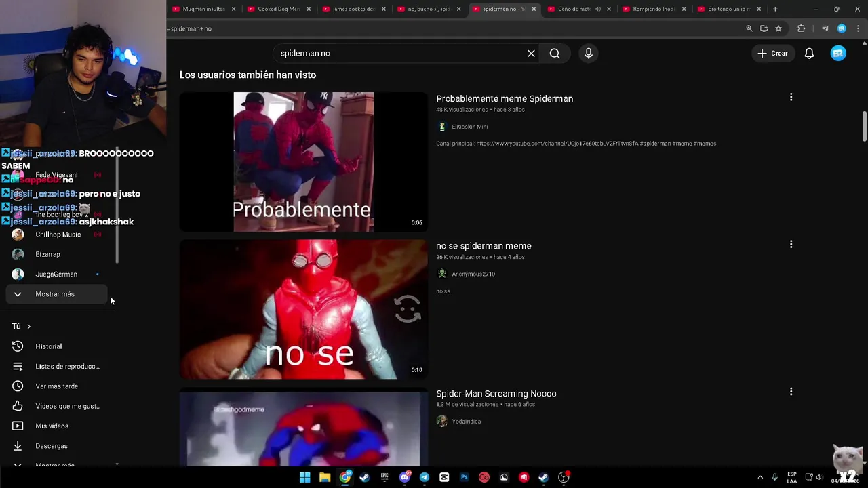Open options menu for no se spiderman meme

tap(791, 245)
